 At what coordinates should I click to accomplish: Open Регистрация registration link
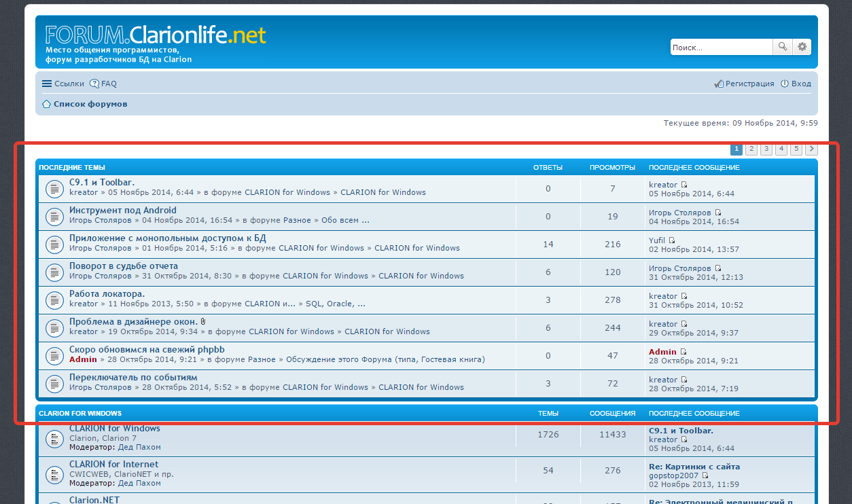coord(744,84)
